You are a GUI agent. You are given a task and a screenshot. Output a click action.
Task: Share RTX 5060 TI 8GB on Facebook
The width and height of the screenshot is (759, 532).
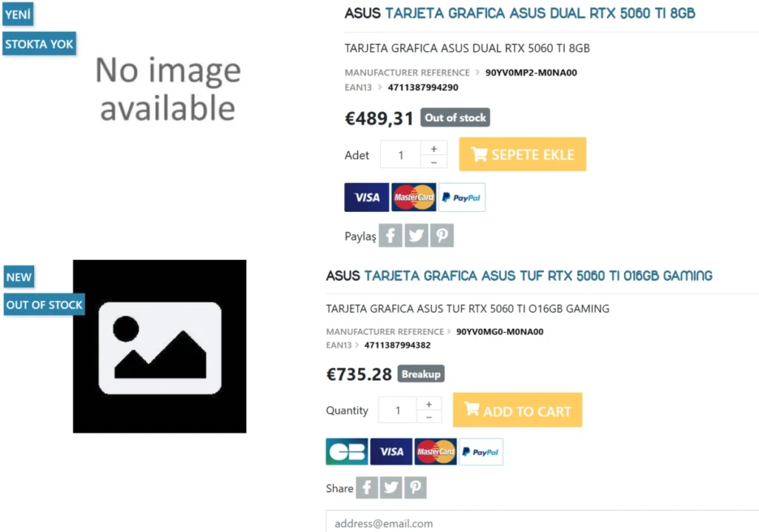390,236
